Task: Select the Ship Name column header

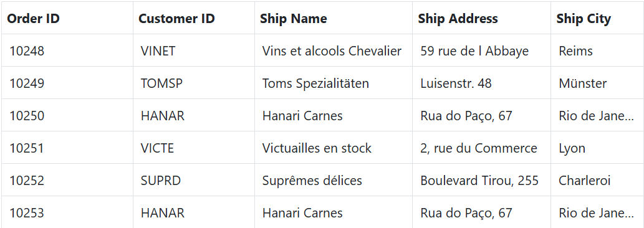Action: (x=333, y=18)
